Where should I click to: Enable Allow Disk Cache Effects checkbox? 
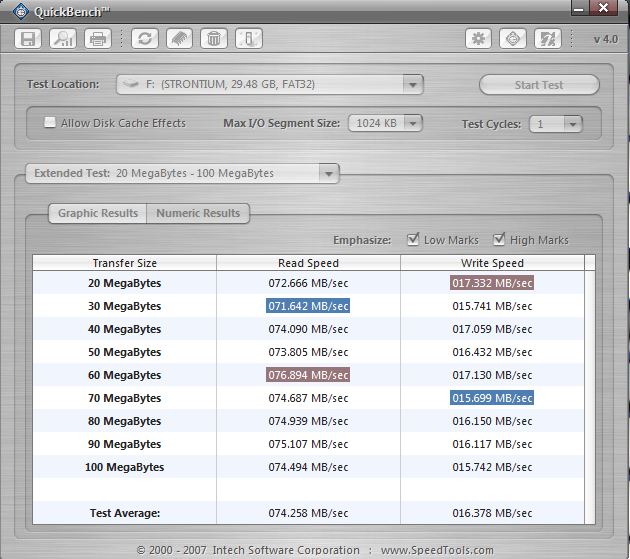[50, 123]
